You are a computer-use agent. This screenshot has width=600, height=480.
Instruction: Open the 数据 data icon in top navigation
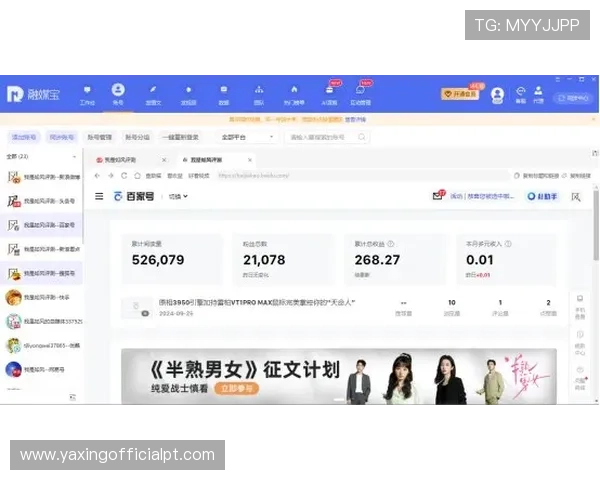coord(224,90)
